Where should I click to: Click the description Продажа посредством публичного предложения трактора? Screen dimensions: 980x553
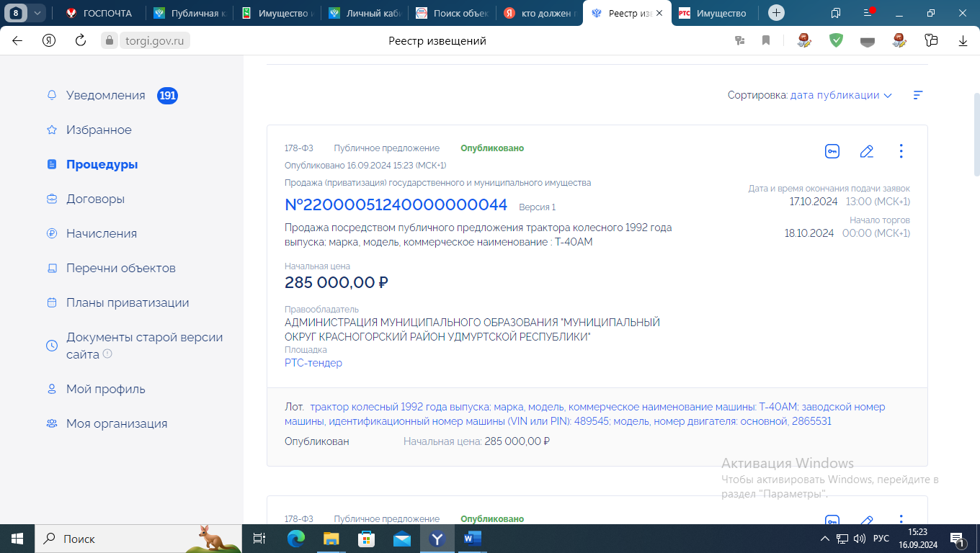[478, 235]
